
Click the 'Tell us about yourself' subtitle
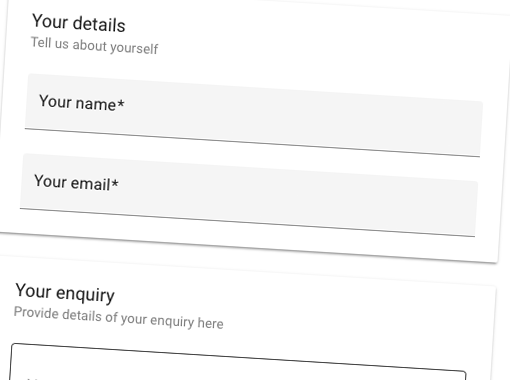[x=95, y=46]
